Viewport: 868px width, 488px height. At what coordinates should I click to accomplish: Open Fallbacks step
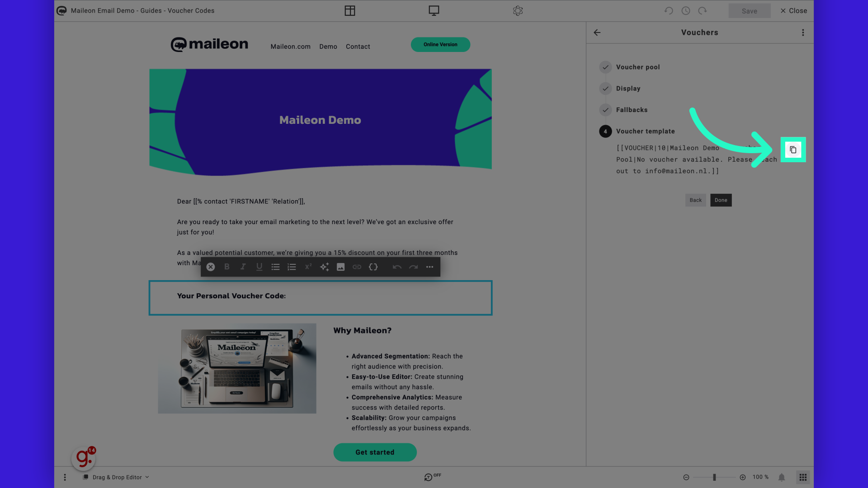[x=624, y=110]
